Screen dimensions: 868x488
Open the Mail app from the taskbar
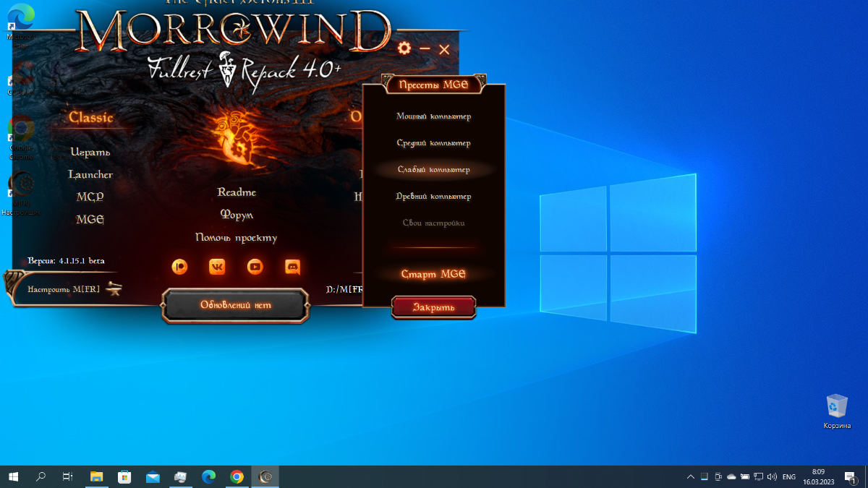coord(153,476)
